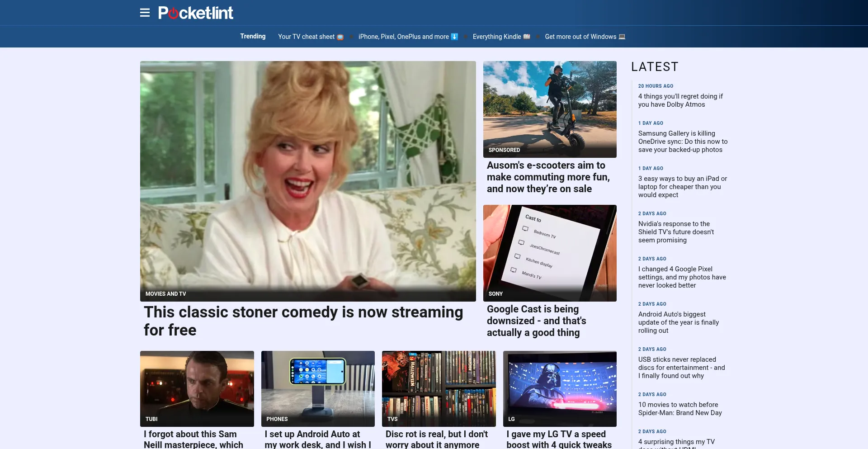
Task: Click the 'LATEST' section heading
Action: tap(655, 67)
